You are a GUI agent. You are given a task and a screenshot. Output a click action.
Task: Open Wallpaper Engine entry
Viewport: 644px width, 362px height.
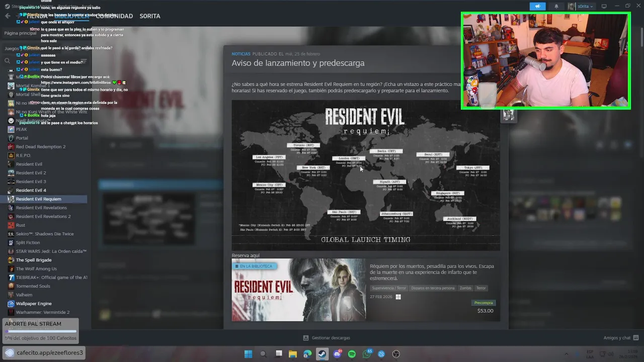34,304
